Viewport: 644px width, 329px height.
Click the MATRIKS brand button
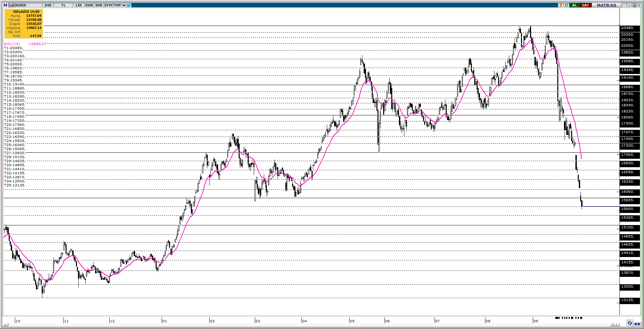(607, 5)
